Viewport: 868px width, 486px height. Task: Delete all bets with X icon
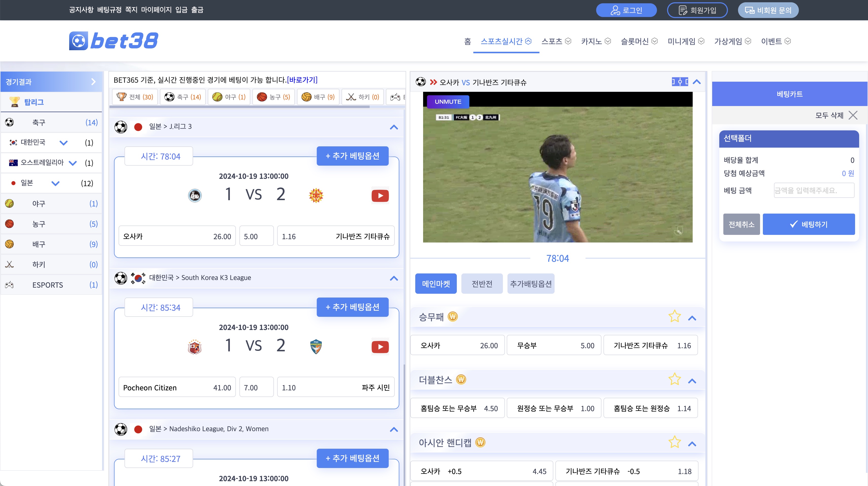(x=853, y=115)
